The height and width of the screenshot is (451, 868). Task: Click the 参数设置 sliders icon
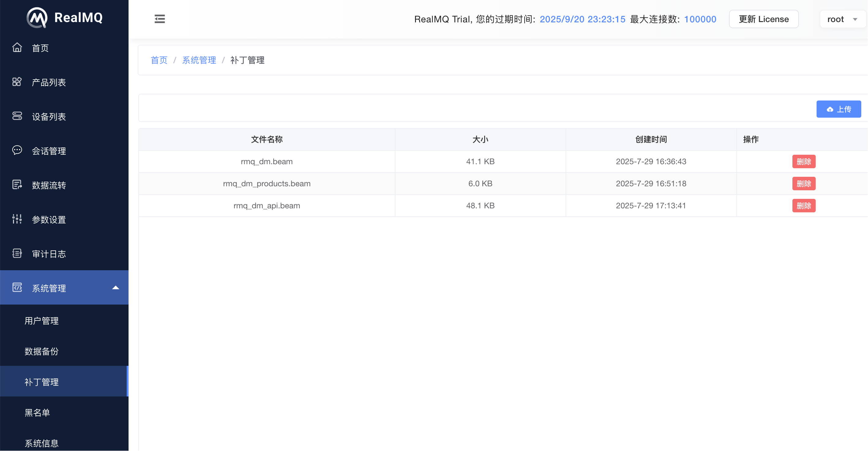tap(17, 219)
